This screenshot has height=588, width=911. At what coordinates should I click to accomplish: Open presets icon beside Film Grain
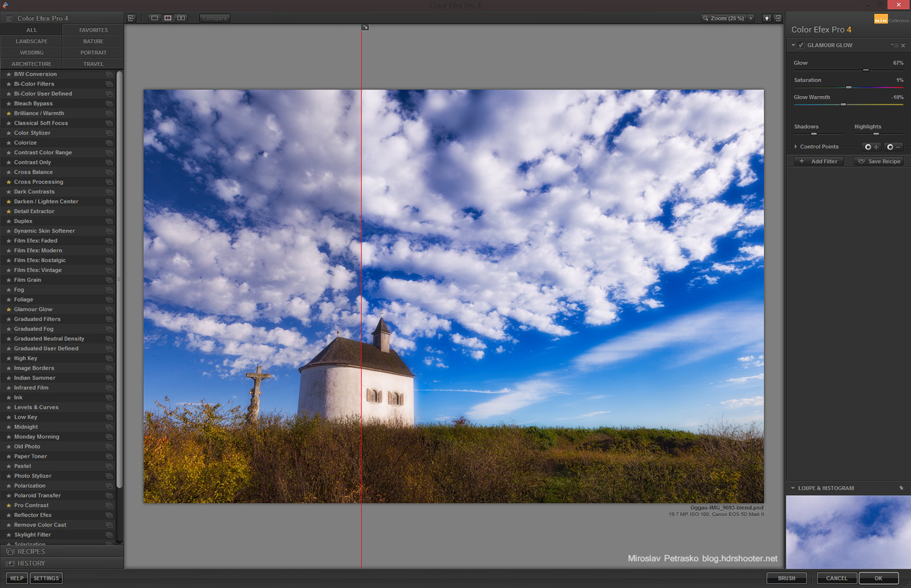point(109,280)
